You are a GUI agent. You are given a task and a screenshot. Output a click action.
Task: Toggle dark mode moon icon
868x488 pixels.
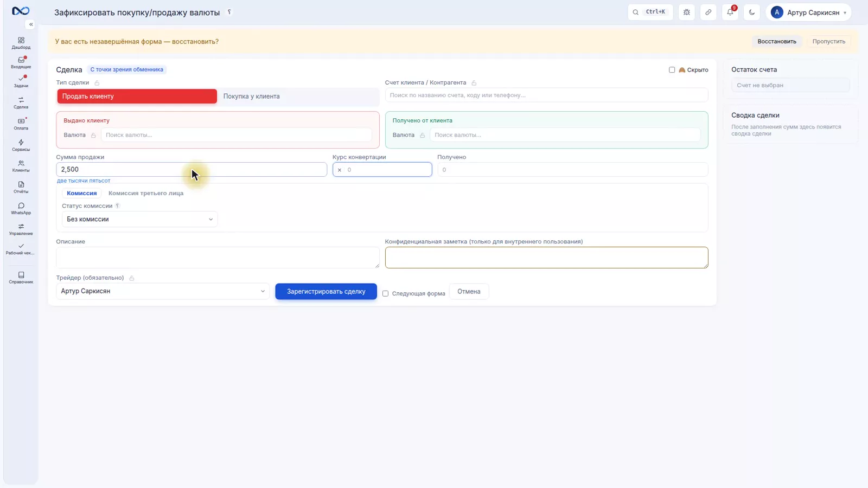tap(752, 12)
